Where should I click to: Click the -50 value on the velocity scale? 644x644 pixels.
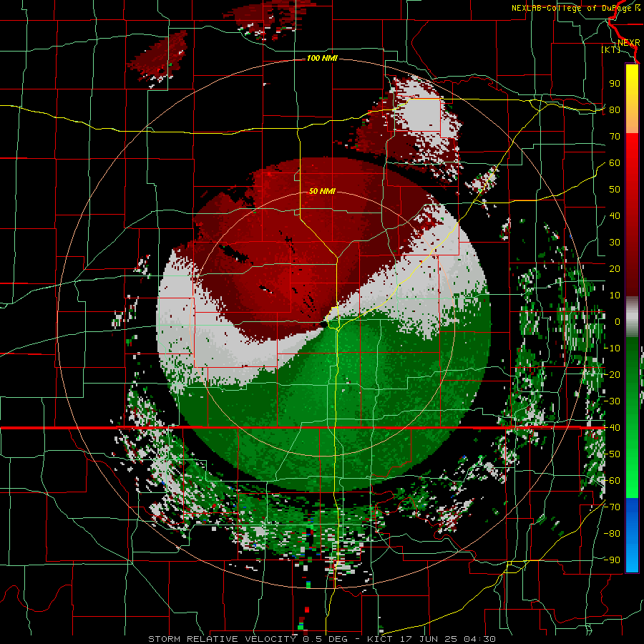coord(612,454)
